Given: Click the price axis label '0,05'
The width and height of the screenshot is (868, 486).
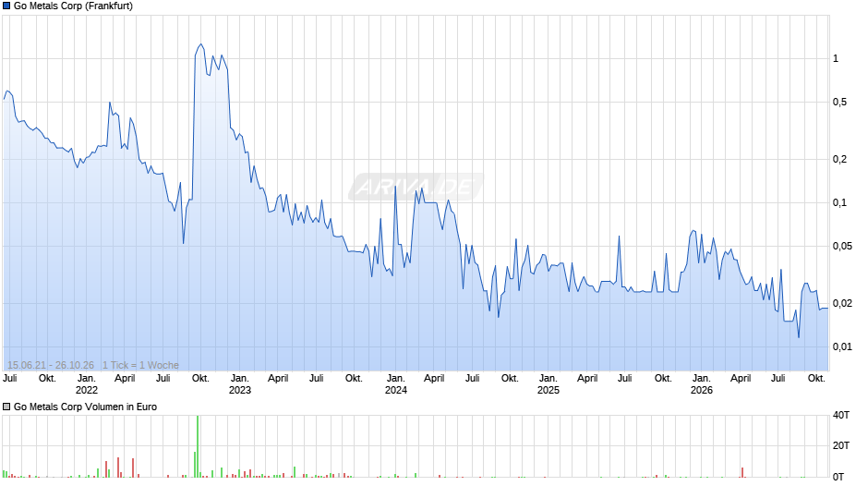Looking at the screenshot, I should coord(842,246).
